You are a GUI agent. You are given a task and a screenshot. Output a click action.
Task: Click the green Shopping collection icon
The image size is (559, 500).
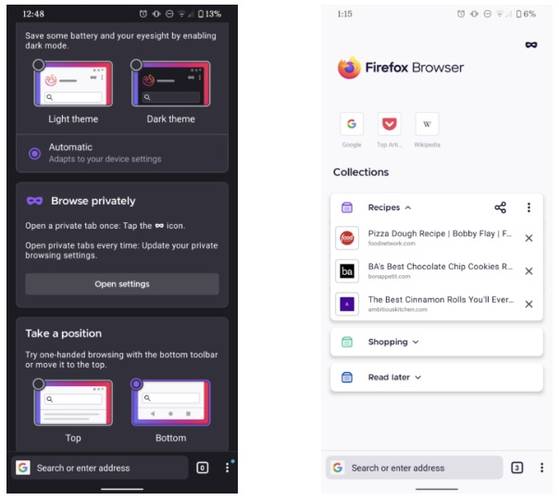[347, 342]
